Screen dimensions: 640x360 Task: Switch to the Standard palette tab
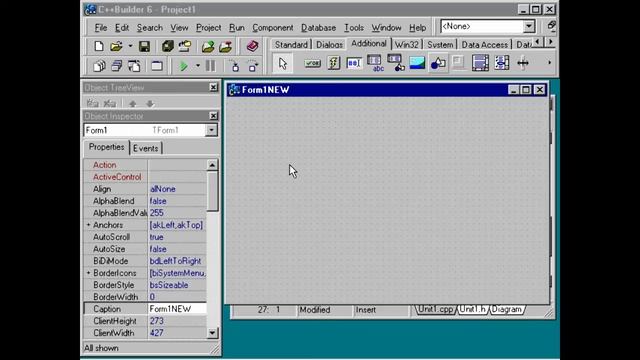(291, 44)
